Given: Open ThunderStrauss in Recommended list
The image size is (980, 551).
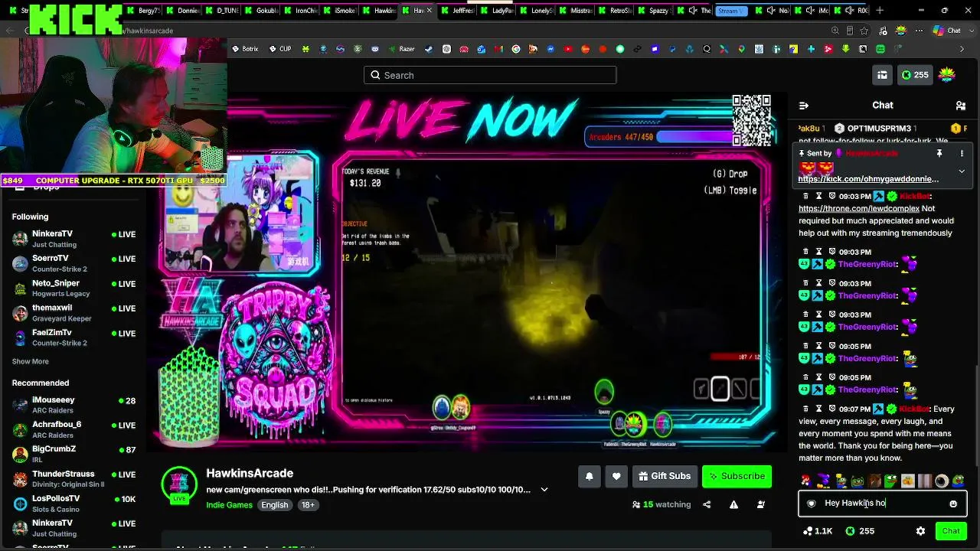Looking at the screenshot, I should 73,478.
